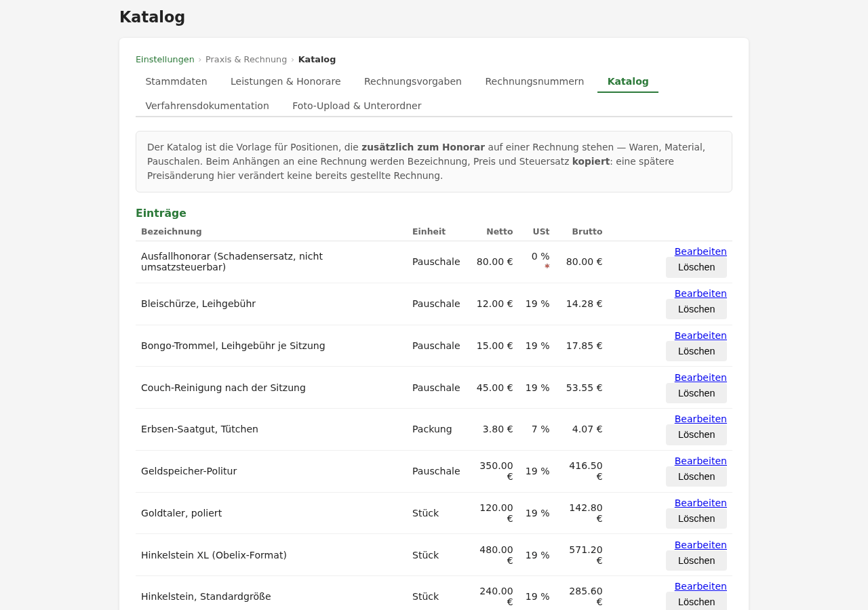
Task: Edit the Geldspeicher-Politur entry
Action: click(701, 461)
